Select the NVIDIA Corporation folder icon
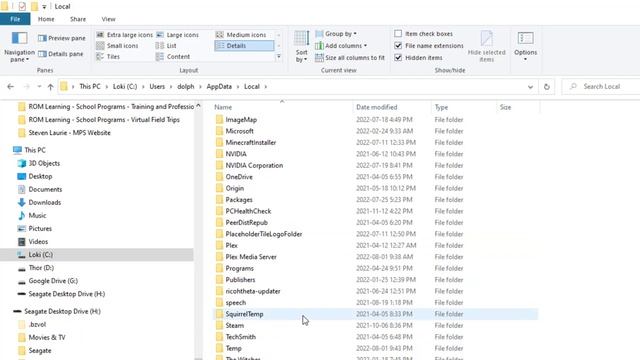640x360 pixels. 219,165
